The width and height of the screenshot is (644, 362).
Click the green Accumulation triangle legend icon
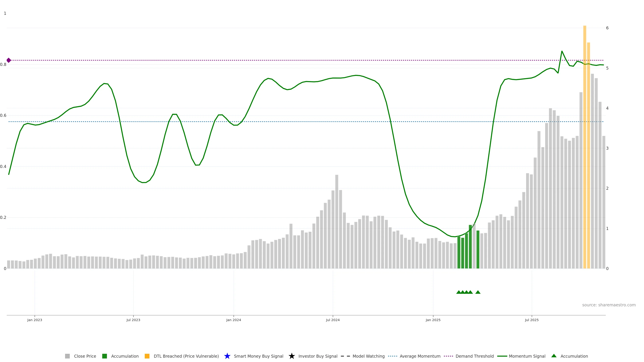554,356
